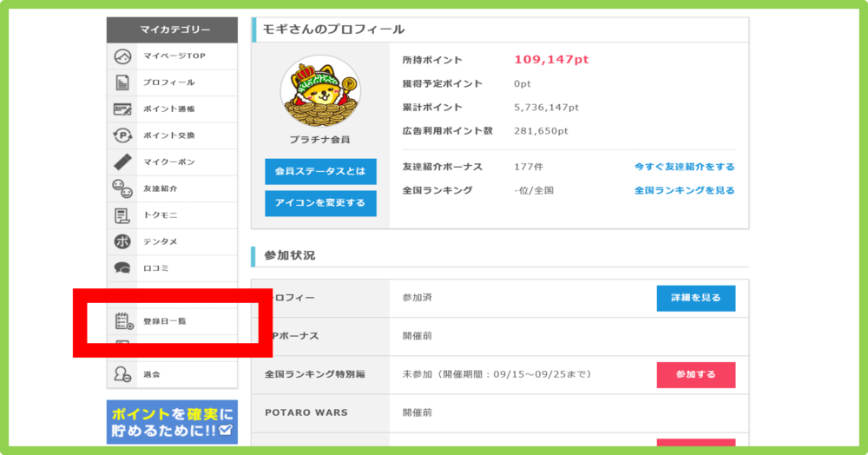Click the ポイント通帳 passbook icon
This screenshot has width=868, height=455.
point(122,109)
